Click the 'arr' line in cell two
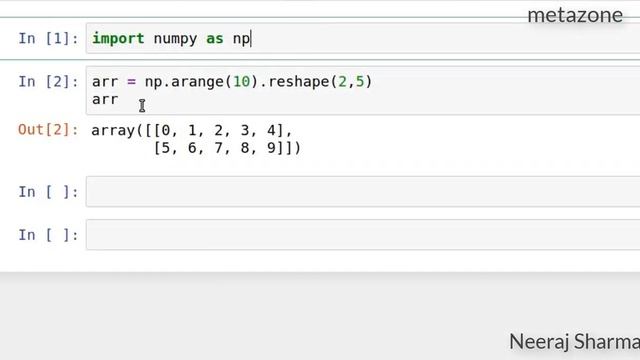This screenshot has height=360, width=640. [x=105, y=99]
